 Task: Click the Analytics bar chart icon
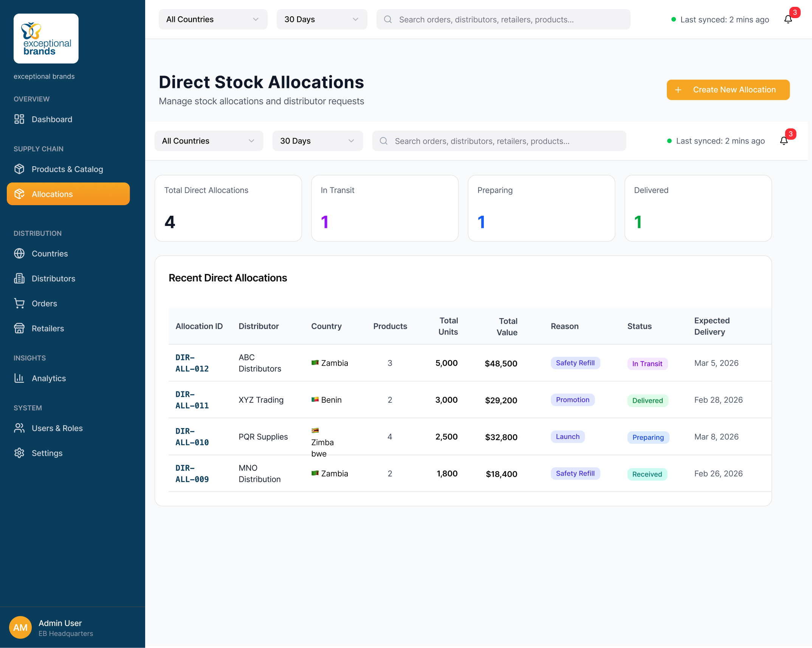(x=19, y=378)
